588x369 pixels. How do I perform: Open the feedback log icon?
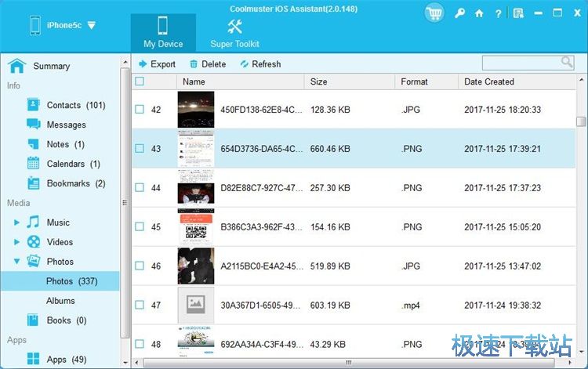[518, 13]
